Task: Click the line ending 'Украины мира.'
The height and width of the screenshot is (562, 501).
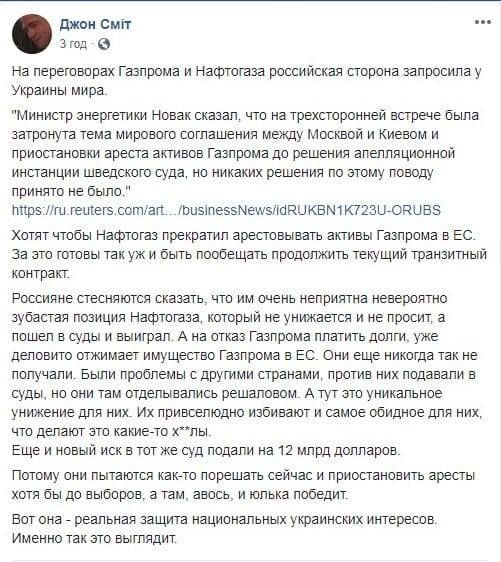Action: [60, 90]
